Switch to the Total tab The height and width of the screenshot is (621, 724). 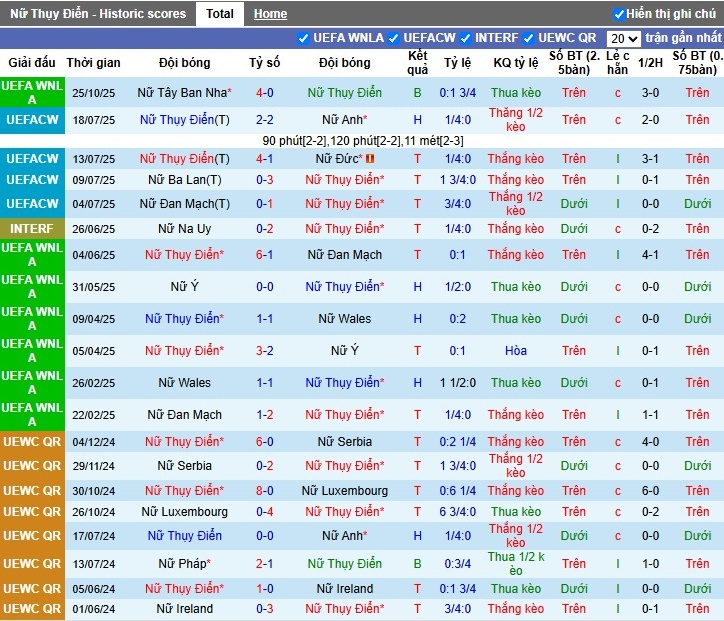(219, 14)
